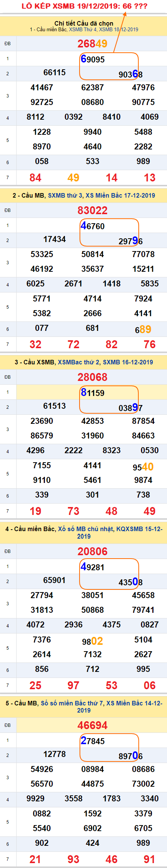Select first prize number 27845
Viewport: 167px width, 868px height.
click(x=92, y=741)
